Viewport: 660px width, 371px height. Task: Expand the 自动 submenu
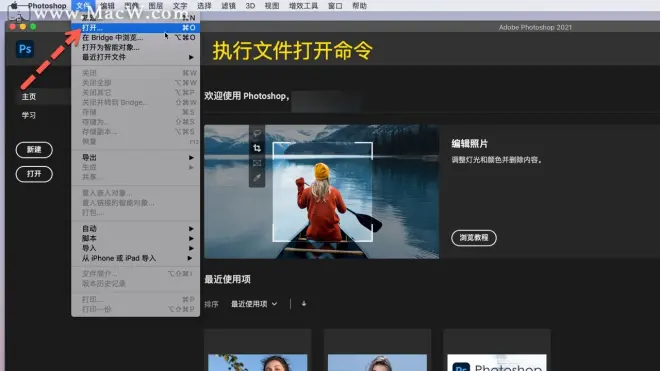(x=136, y=228)
